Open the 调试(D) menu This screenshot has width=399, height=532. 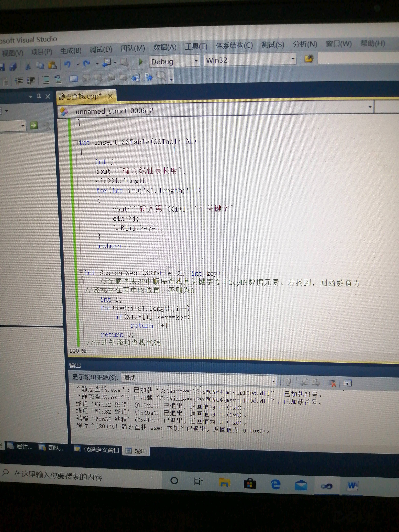pos(101,50)
